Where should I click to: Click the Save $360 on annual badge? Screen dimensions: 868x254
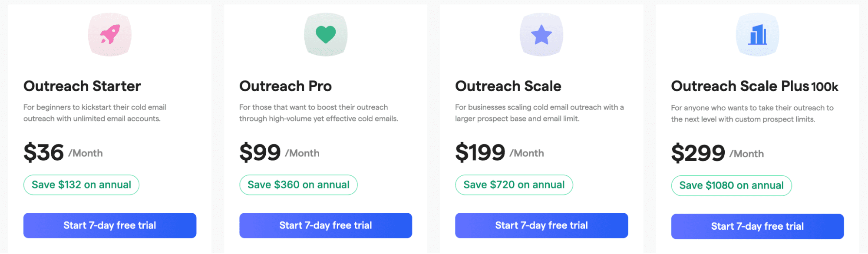pyautogui.click(x=298, y=185)
